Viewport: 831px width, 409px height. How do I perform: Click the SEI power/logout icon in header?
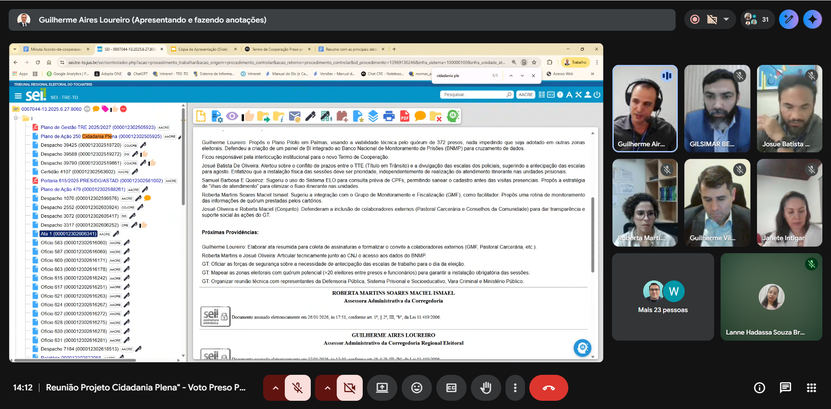point(597,95)
